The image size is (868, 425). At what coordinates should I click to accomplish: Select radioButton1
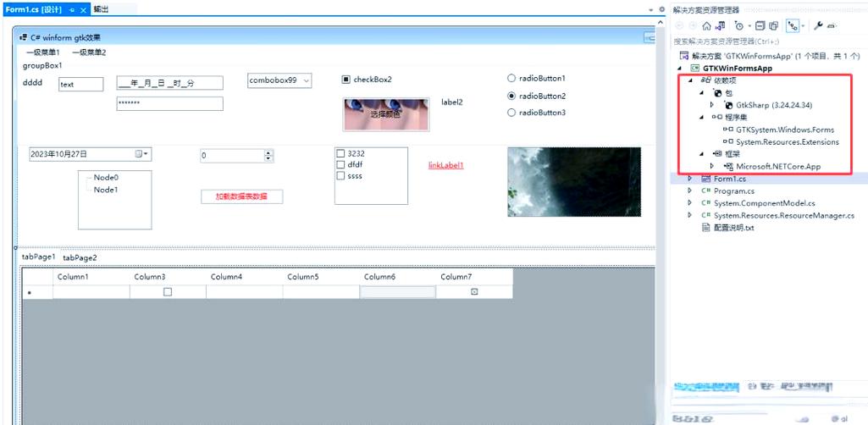[511, 79]
